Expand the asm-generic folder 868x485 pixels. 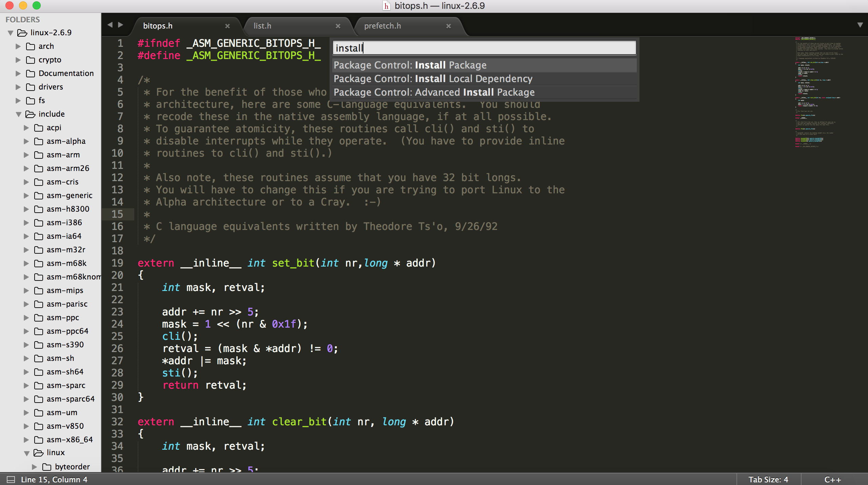pos(26,196)
